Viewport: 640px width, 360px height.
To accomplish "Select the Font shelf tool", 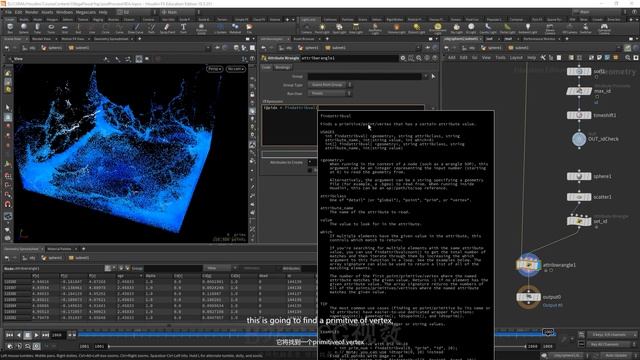I will (x=183, y=28).
